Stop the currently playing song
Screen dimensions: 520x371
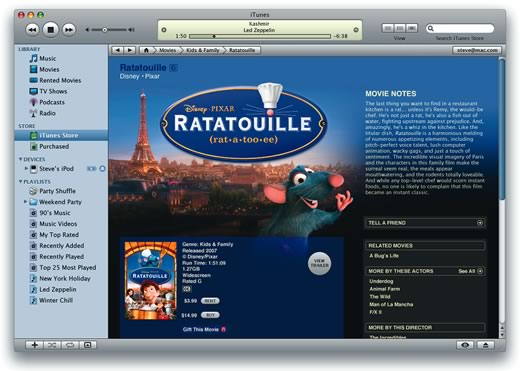tap(51, 30)
